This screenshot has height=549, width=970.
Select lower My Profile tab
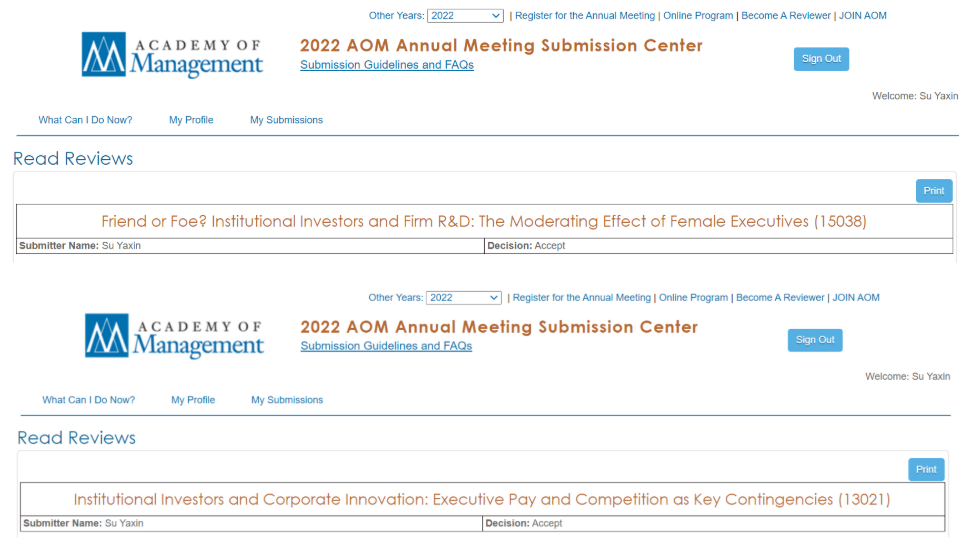point(193,400)
